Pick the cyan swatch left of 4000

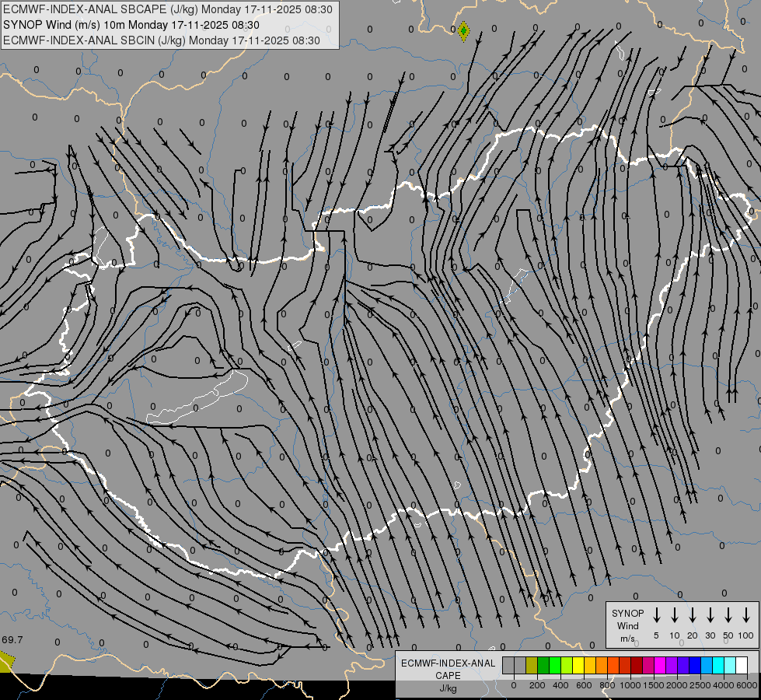pos(717,665)
